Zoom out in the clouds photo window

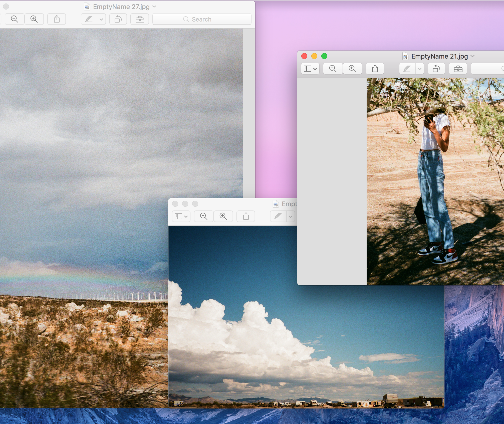point(204,216)
